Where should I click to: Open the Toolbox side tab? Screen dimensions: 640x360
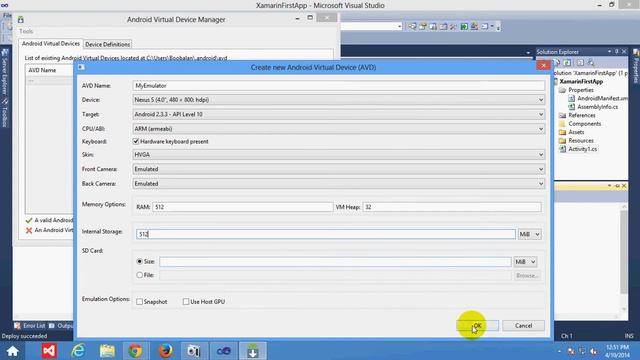click(5, 113)
